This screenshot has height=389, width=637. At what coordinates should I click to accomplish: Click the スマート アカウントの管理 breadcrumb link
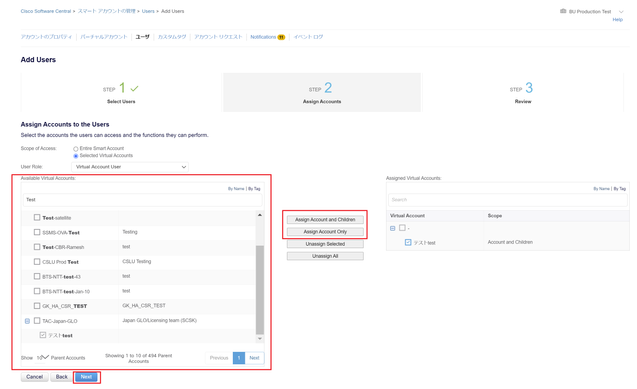pos(106,11)
